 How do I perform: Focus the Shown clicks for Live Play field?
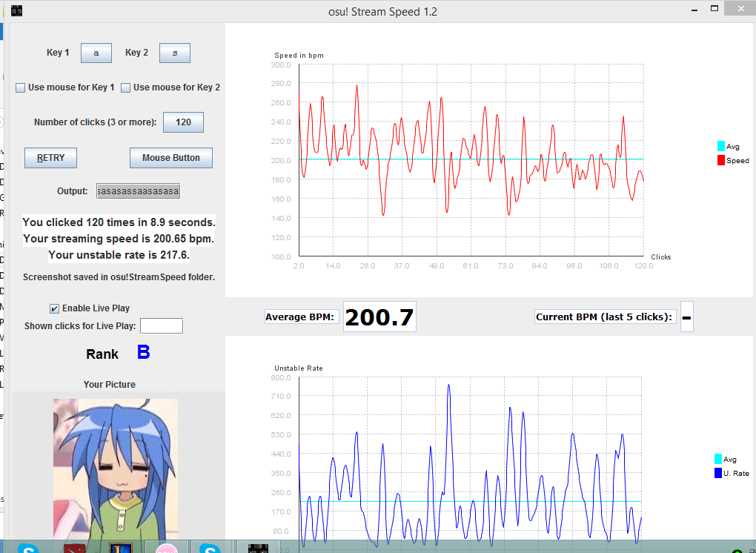tap(162, 326)
